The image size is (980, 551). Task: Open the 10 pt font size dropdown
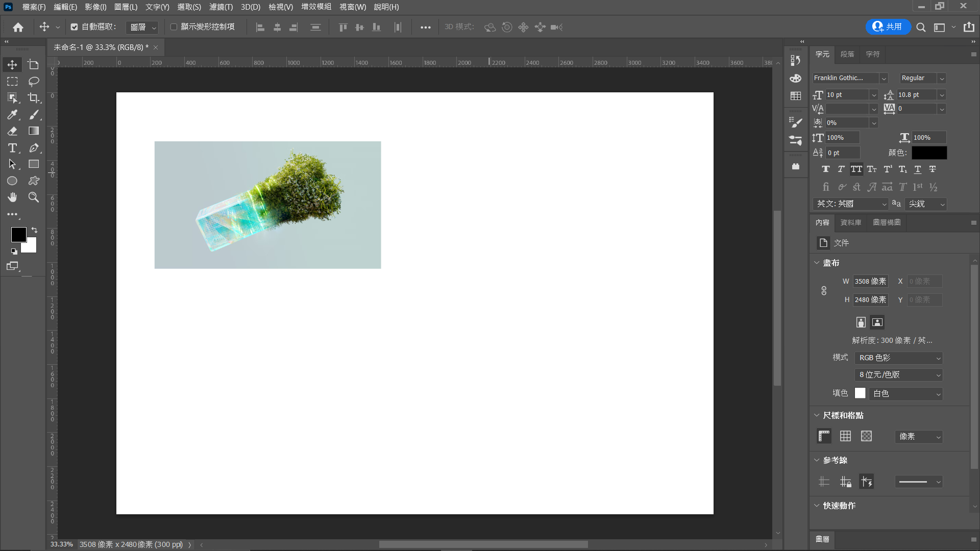[874, 95]
